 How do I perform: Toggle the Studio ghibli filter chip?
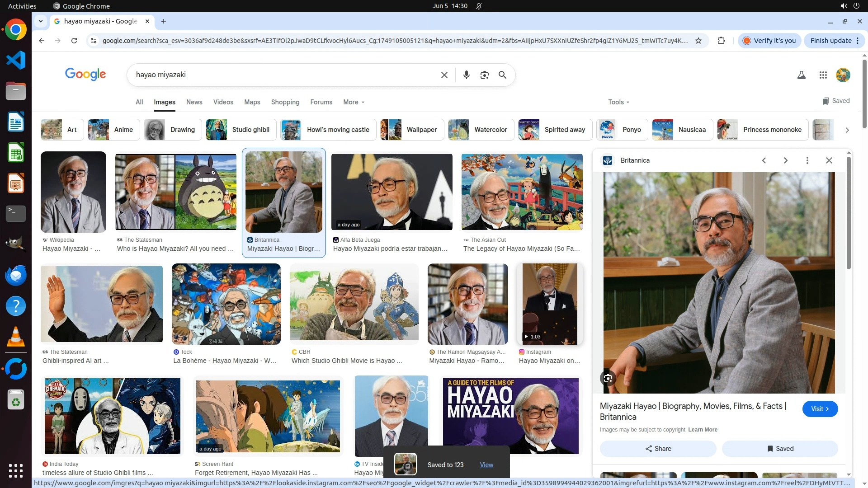click(238, 130)
